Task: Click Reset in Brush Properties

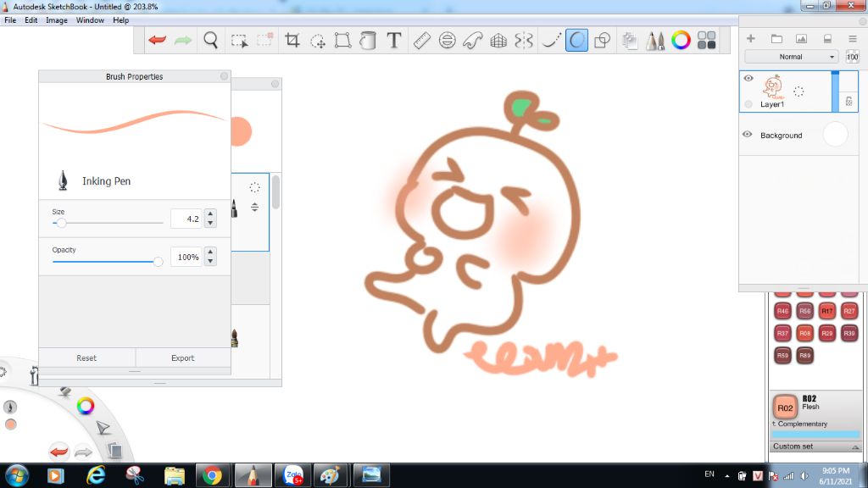Action: coord(86,358)
